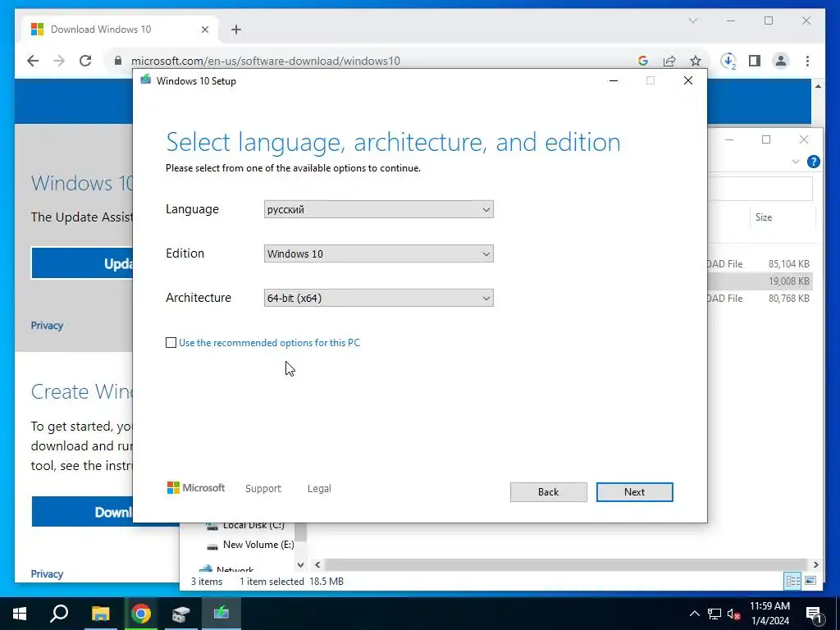Image resolution: width=840 pixels, height=630 pixels.
Task: Open the Chrome three-dot menu
Action: pos(807,61)
